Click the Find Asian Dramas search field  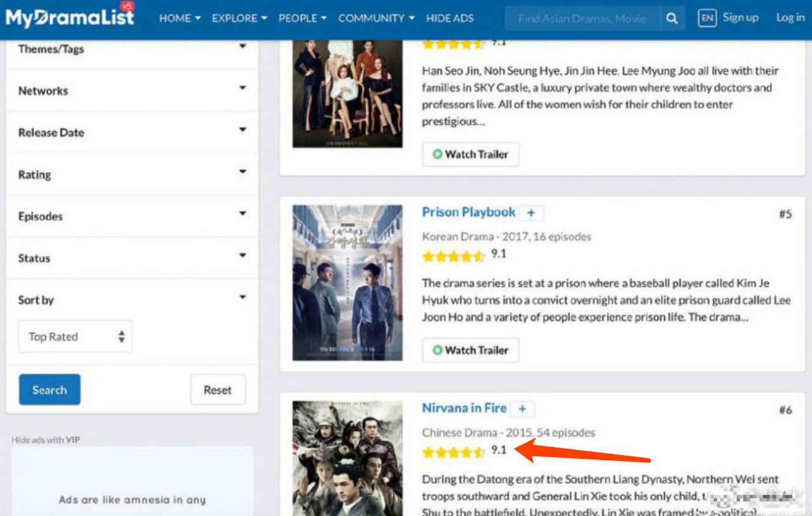click(x=582, y=18)
